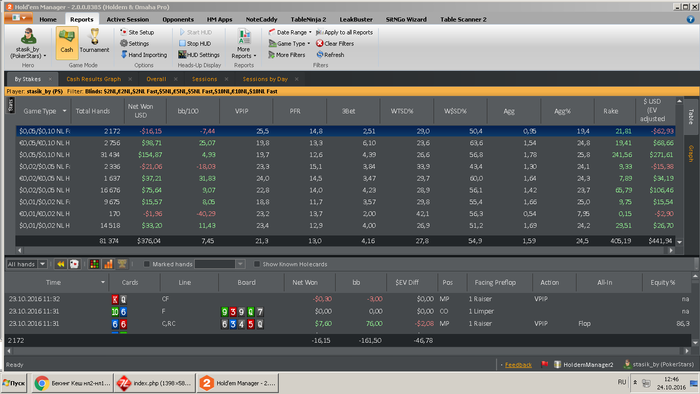Click the red flag icon in status bar
The height and width of the screenshot is (394, 700).
(544, 364)
